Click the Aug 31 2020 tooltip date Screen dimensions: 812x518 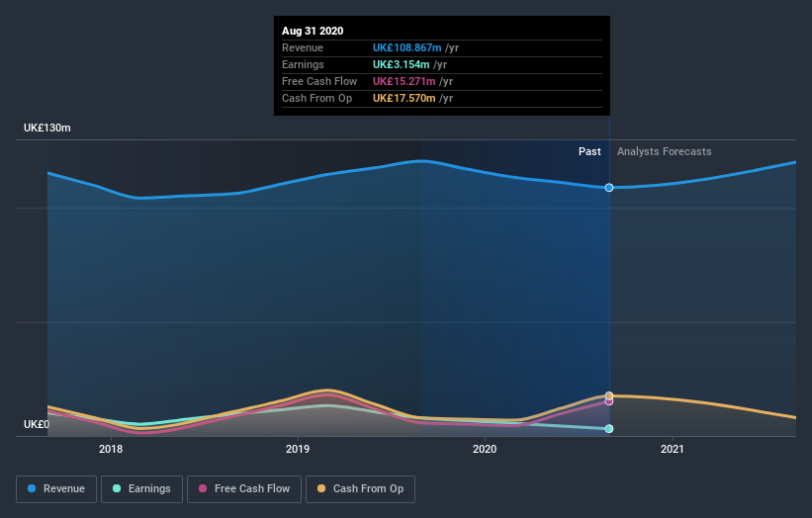click(313, 31)
